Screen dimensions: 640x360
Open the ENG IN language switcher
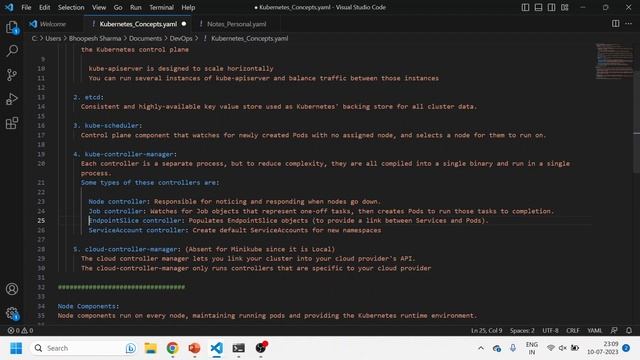click(531, 348)
